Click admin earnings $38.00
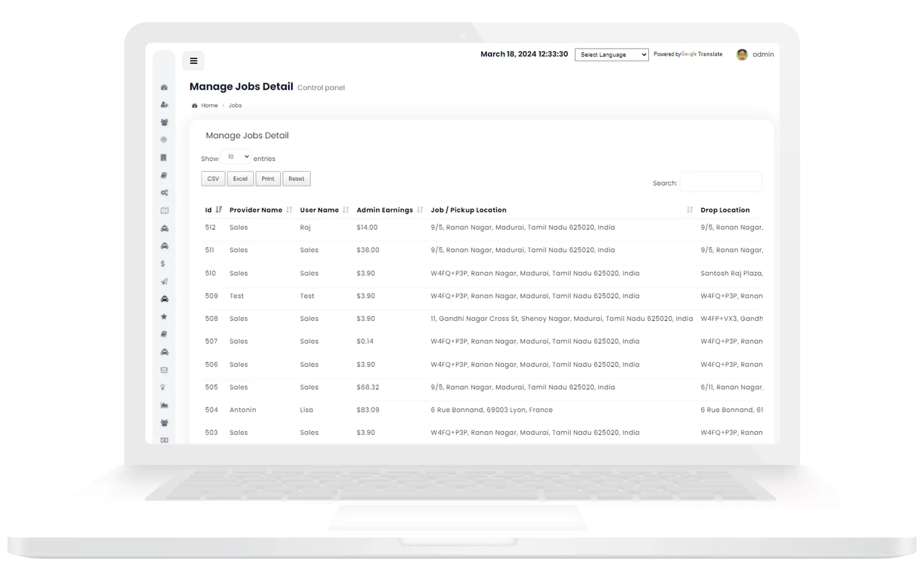Image resolution: width=924 pixels, height=584 pixels. 368,250
